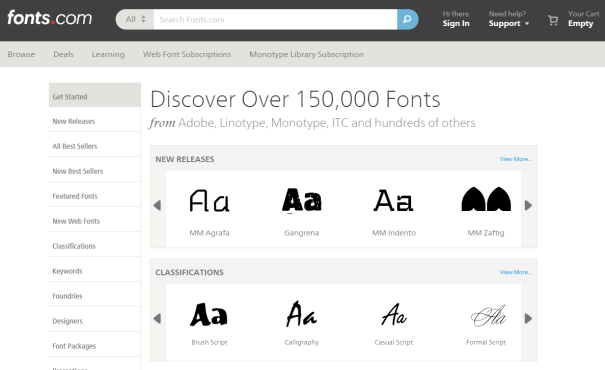
Task: Go to previous New Releases fonts
Action: click(157, 205)
